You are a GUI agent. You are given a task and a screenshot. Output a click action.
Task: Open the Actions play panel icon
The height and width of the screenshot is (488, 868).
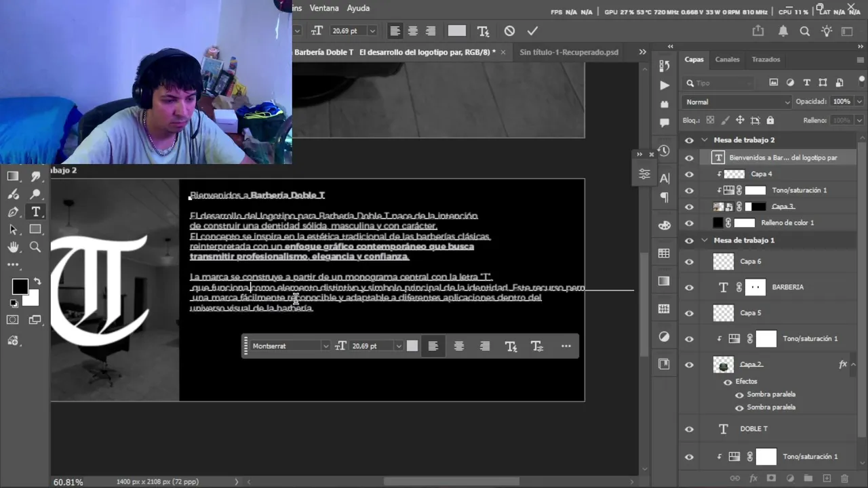pyautogui.click(x=665, y=85)
